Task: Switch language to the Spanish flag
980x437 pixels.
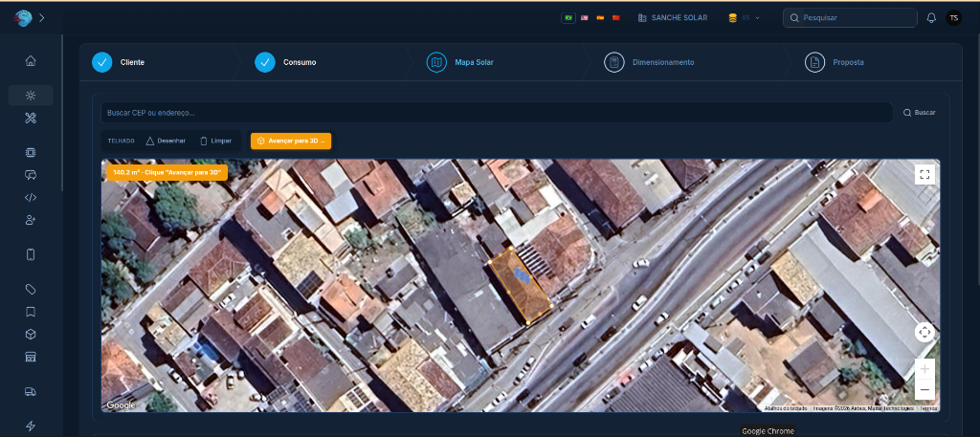Action: point(600,18)
